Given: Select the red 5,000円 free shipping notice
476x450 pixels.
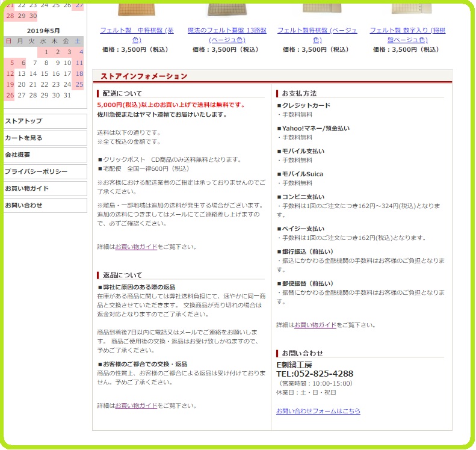Looking at the screenshot, I should (x=172, y=105).
